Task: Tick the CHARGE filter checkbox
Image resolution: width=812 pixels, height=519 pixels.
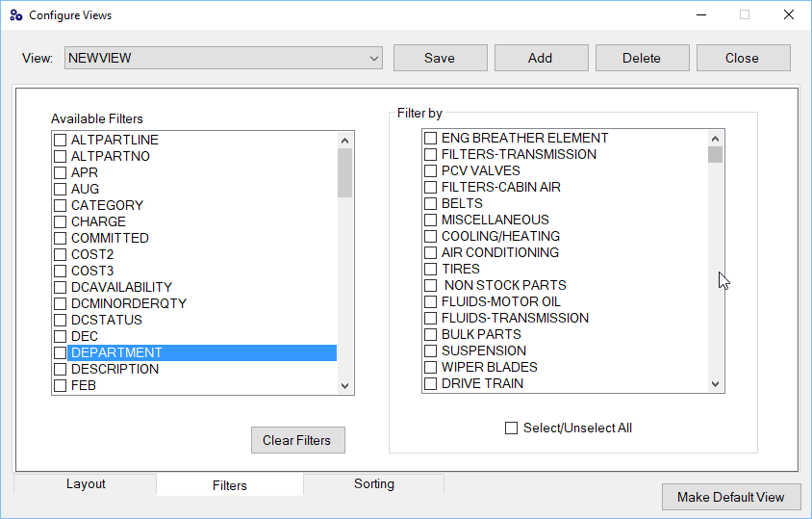Action: click(x=60, y=221)
